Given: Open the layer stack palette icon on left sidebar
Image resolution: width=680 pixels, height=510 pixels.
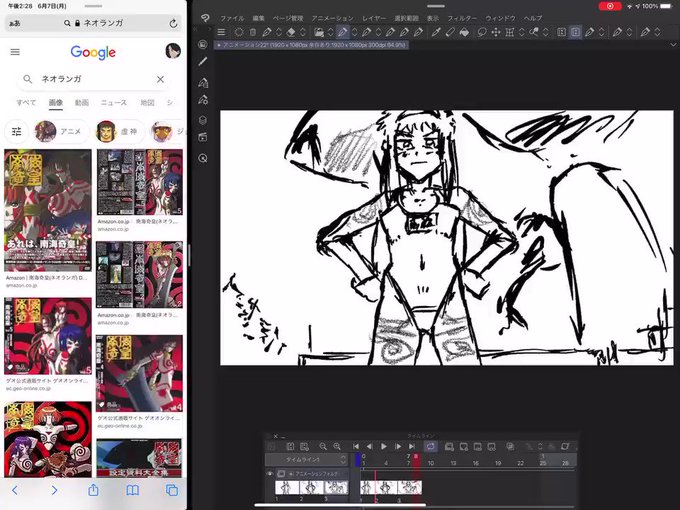Looking at the screenshot, I should pyautogui.click(x=203, y=120).
